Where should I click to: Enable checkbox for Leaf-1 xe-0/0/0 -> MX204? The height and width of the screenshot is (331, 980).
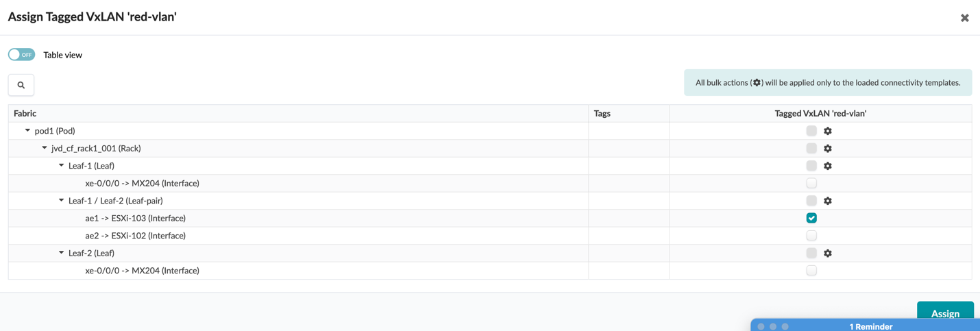tap(811, 183)
